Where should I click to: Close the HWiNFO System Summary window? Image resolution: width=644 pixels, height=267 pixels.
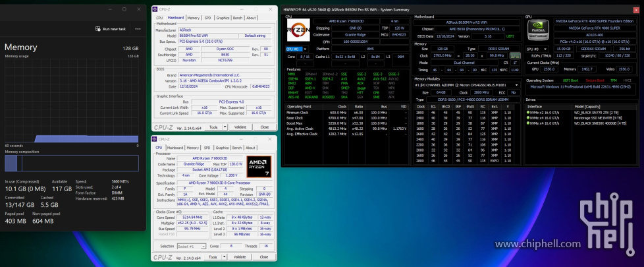coord(636,9)
